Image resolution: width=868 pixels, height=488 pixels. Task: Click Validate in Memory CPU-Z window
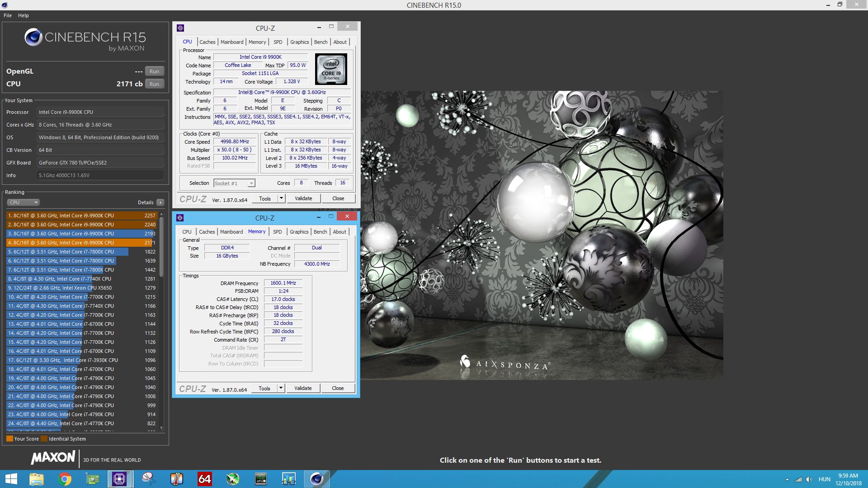[303, 388]
